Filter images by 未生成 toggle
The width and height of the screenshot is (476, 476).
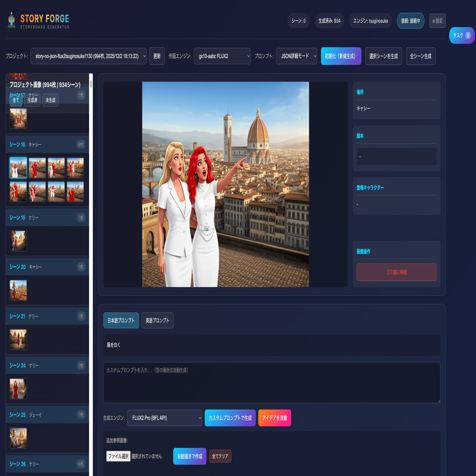(50, 100)
